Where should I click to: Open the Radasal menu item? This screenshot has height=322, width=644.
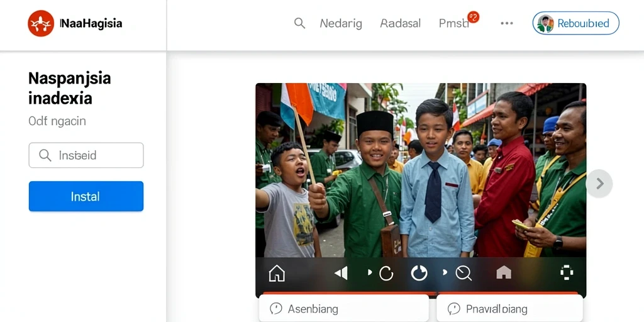tap(401, 23)
